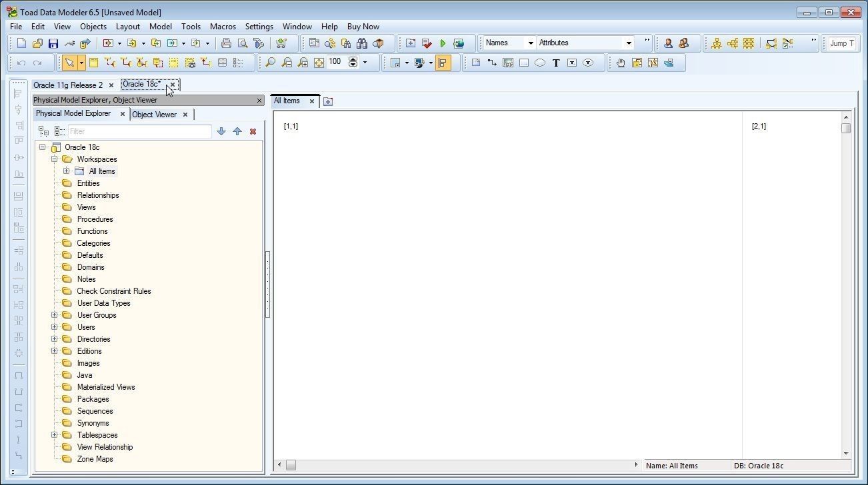Select the Rectangle shape tool
Viewport: 868px width, 485px height.
point(524,63)
